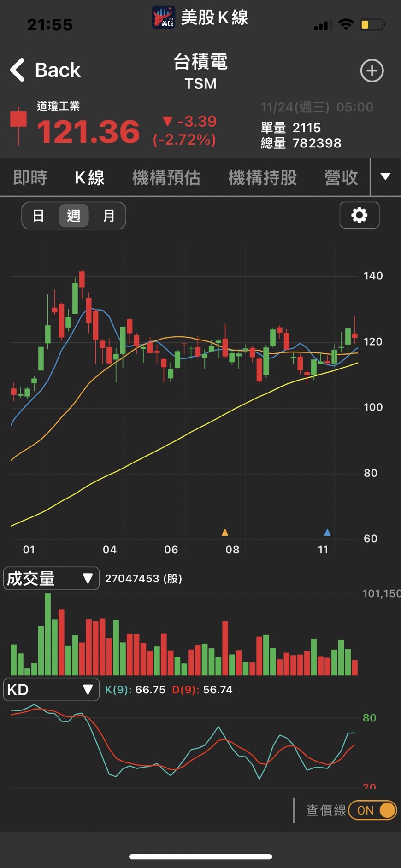Tap the Wi-Fi status icon
Viewport: 401px width, 868px height.
coord(346,25)
